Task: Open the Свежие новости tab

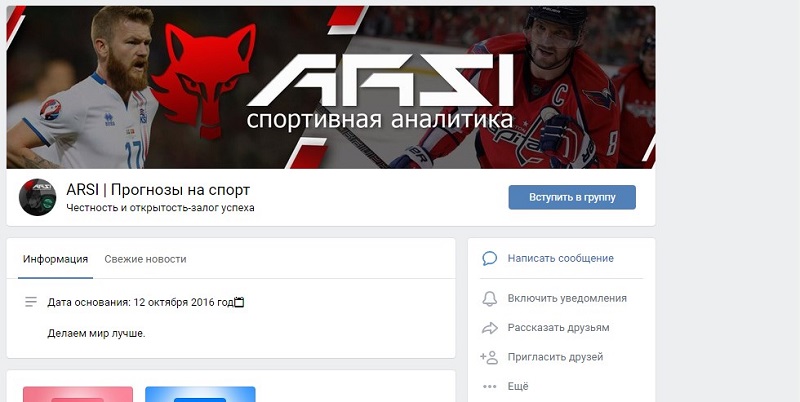Action: [145, 259]
